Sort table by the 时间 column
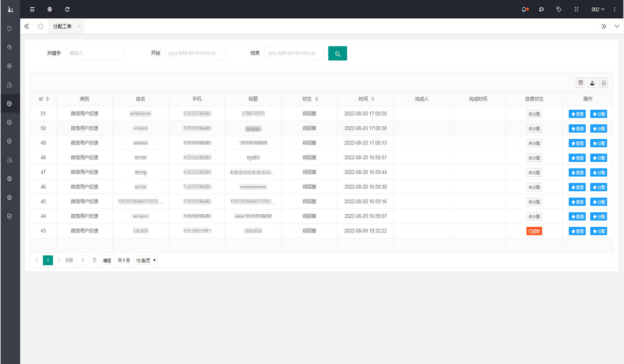The width and height of the screenshot is (624, 364). pos(373,99)
